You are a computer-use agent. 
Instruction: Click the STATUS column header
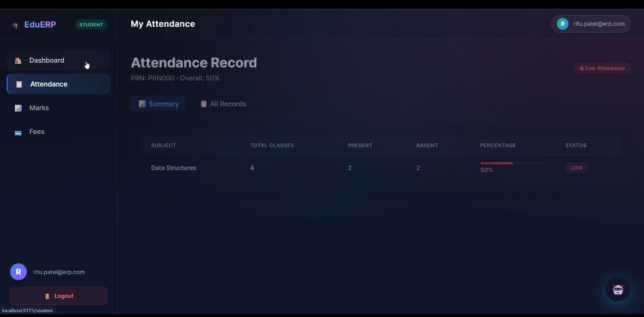point(576,146)
